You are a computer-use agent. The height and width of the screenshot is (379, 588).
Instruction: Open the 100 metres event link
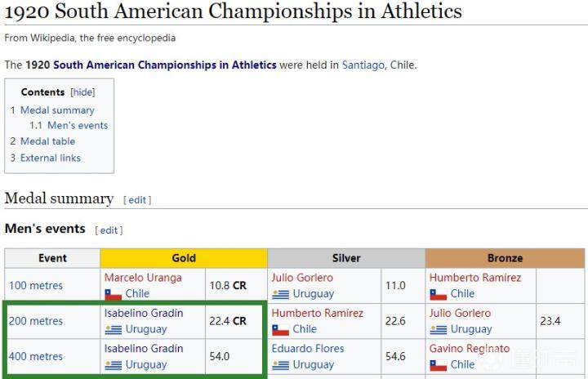click(36, 286)
